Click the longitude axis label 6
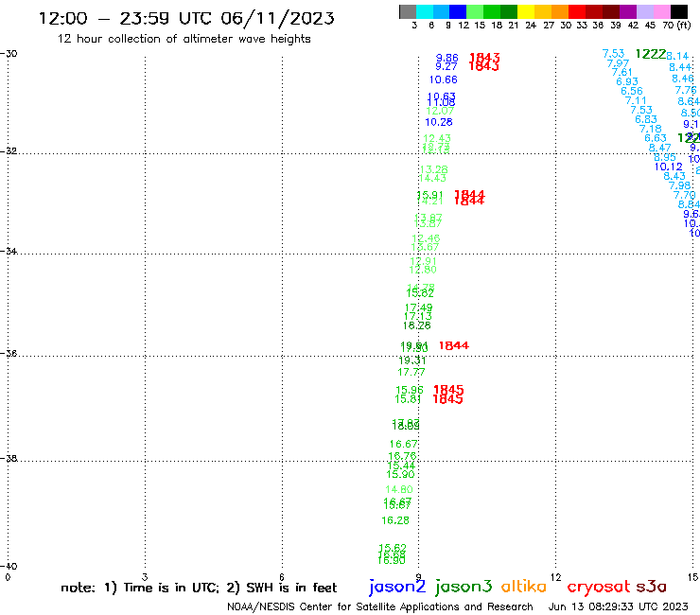This screenshot has width=700, height=615. [282, 577]
